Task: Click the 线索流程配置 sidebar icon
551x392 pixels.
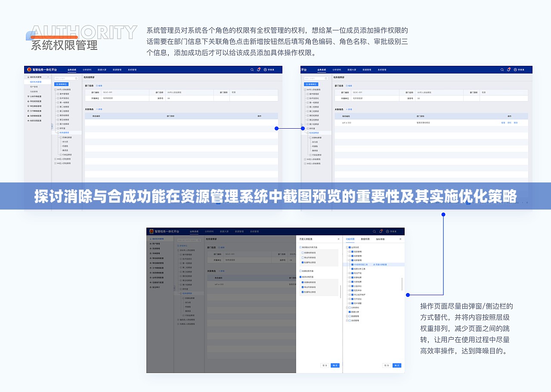Action: [28, 121]
